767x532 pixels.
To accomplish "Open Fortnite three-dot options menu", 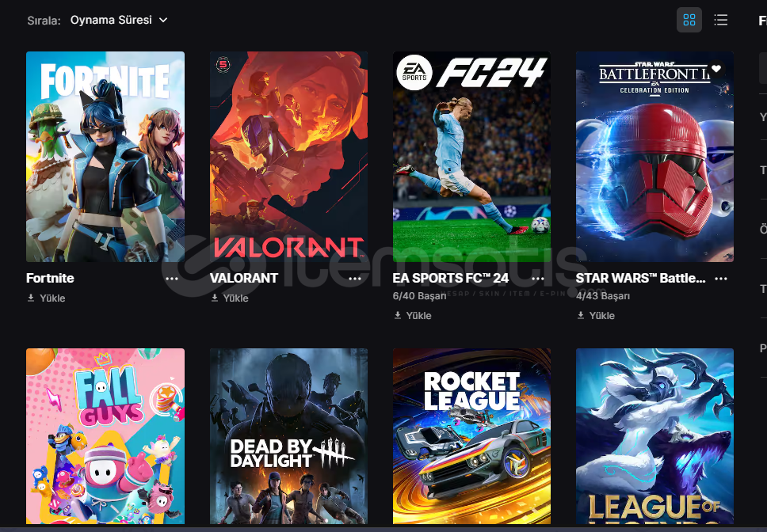I will tap(172, 279).
